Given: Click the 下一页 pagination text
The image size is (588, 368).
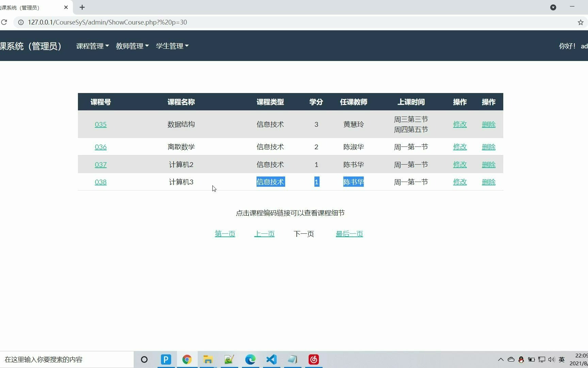Looking at the screenshot, I should pyautogui.click(x=304, y=234).
